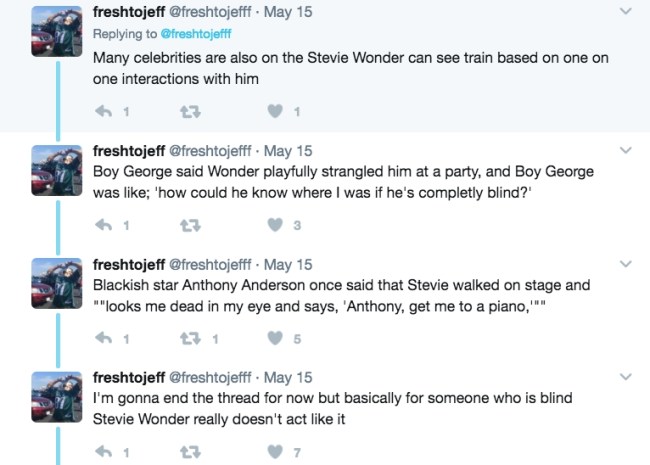Reply to the Anthony Anderson tweet
Screen dimensions: 650x465
103,339
